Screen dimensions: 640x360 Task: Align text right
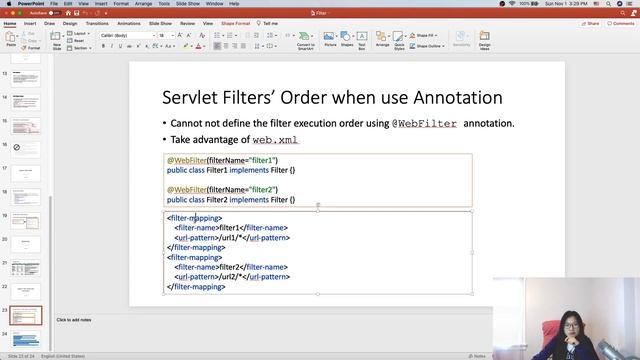point(235,46)
